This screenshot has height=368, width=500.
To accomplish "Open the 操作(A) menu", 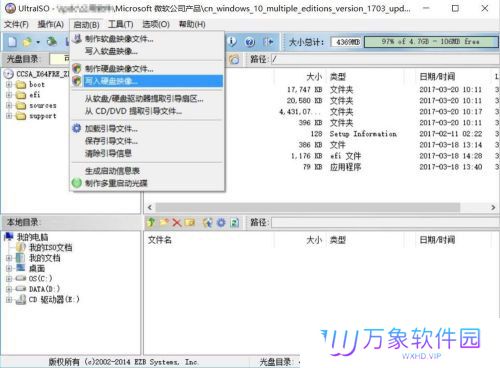I will (50, 24).
